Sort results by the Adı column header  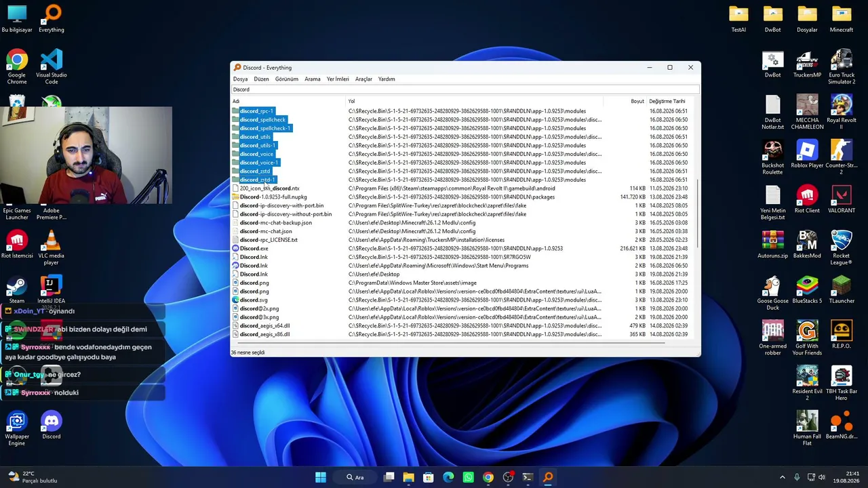click(x=289, y=101)
